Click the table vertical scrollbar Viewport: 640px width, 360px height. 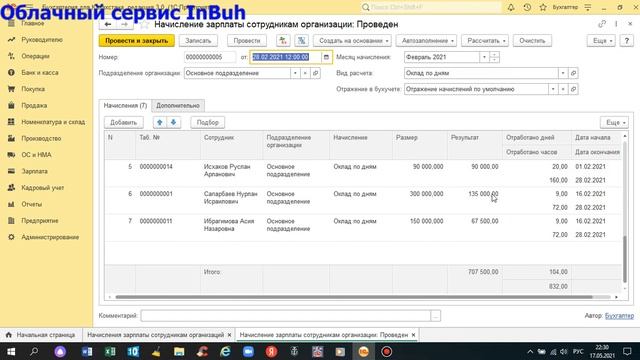point(624,259)
